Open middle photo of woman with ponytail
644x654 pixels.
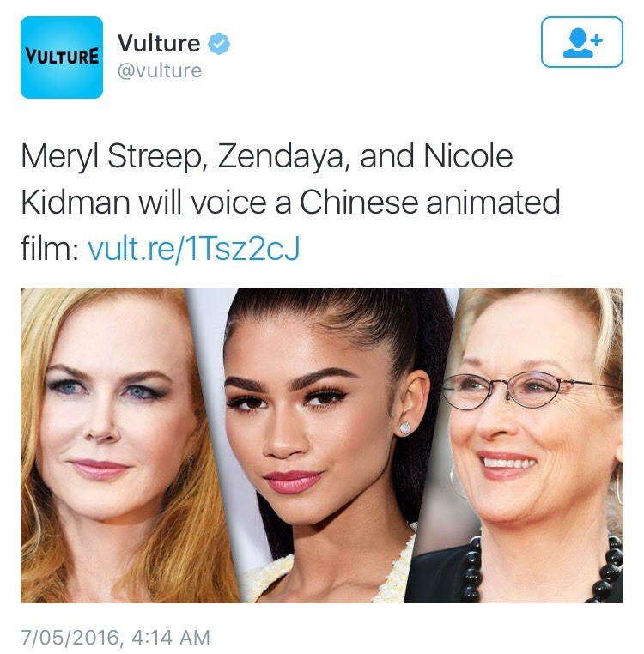click(330, 445)
